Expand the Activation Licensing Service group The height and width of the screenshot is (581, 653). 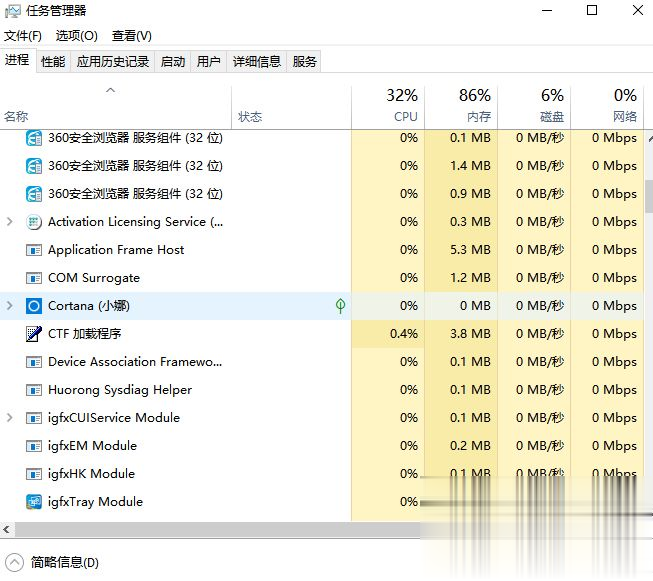(10, 222)
